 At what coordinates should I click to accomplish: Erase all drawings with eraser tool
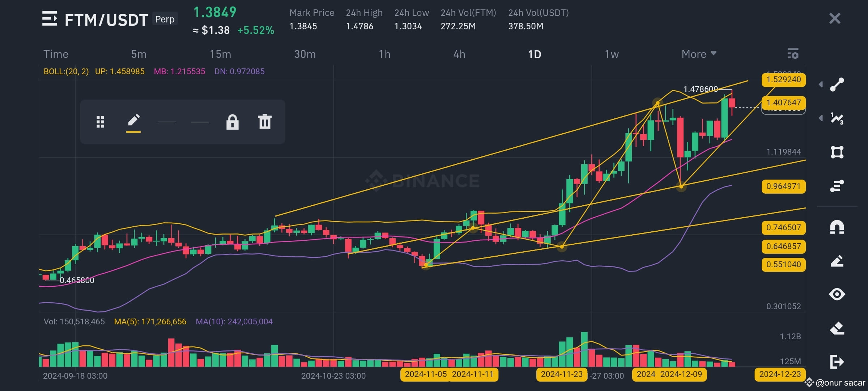[x=837, y=328]
